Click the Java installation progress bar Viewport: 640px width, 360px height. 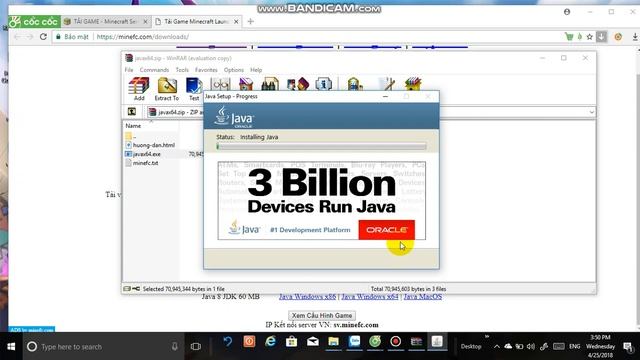click(321, 146)
